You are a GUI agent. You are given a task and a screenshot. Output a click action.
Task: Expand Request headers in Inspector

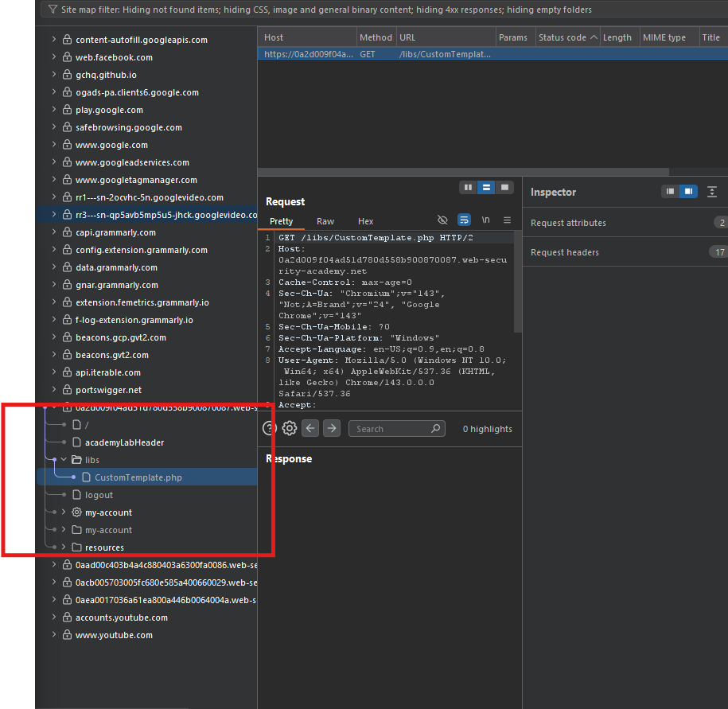(x=625, y=252)
